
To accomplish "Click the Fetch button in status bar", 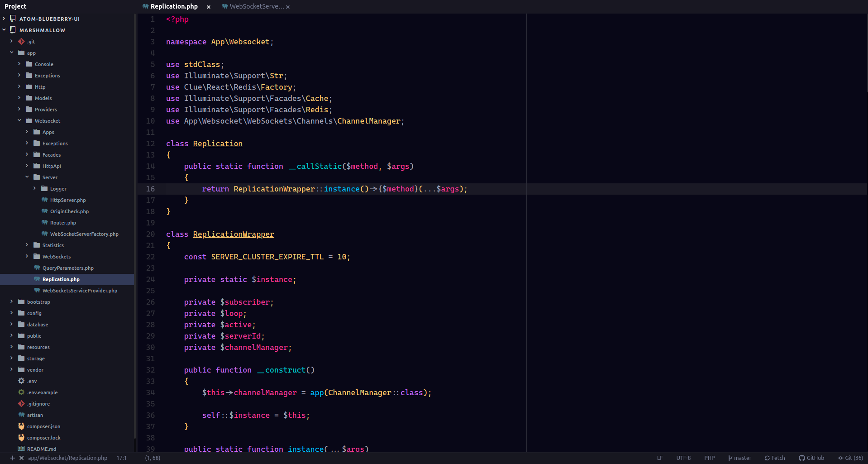I will tap(775, 458).
